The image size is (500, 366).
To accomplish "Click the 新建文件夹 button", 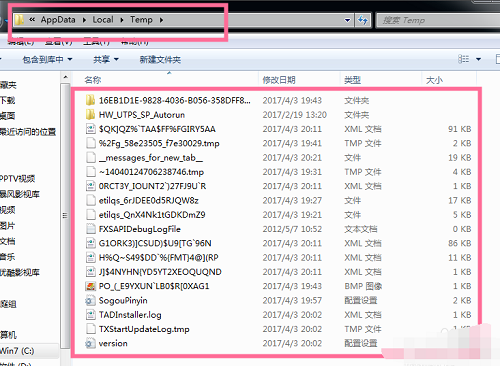I will click(x=160, y=60).
